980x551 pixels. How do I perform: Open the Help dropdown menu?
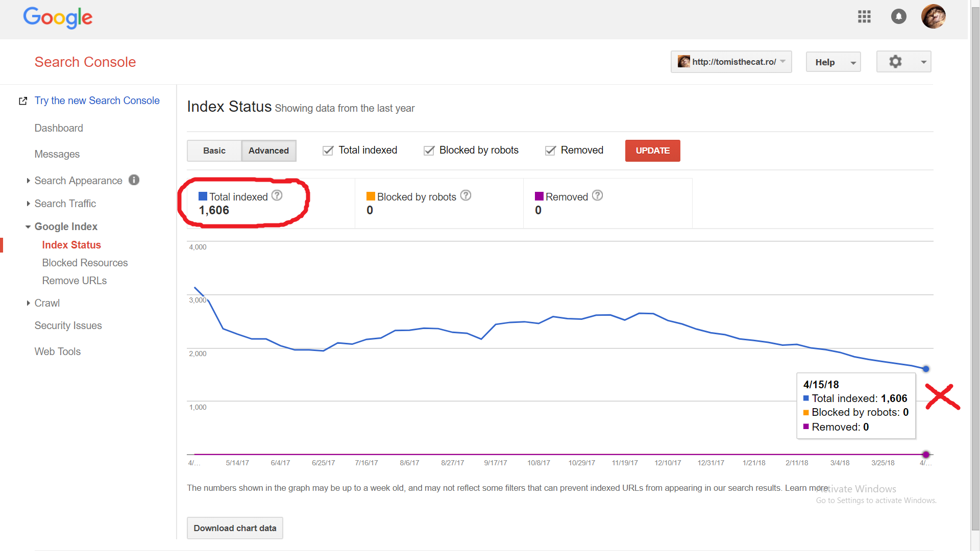(833, 62)
